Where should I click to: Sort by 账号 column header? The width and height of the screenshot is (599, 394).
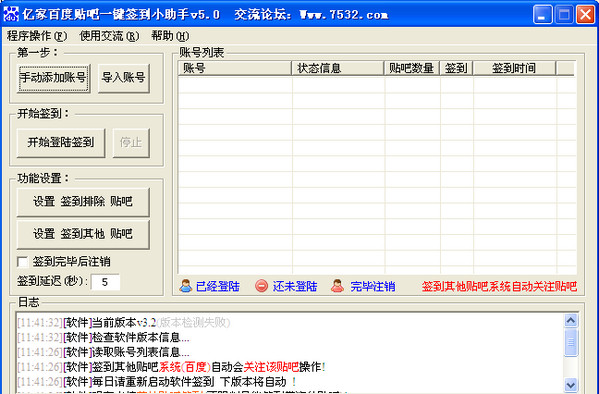235,68
